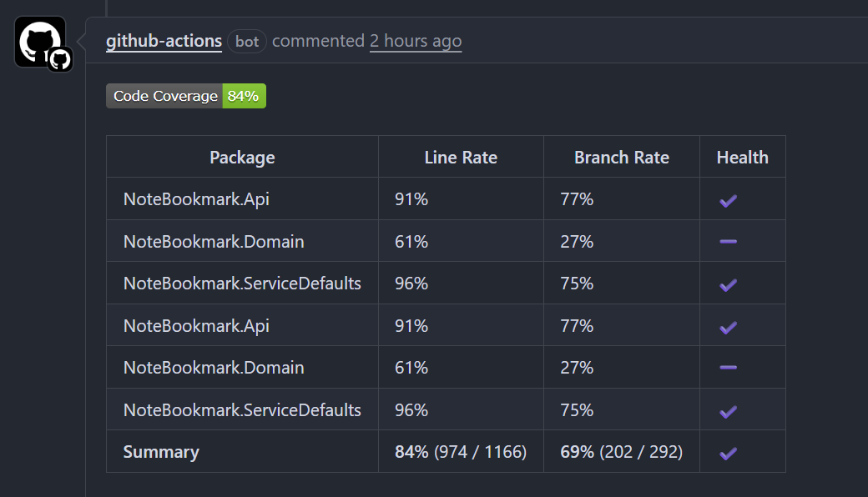This screenshot has width=868, height=497.
Task: Click the Package column header
Action: [243, 158]
